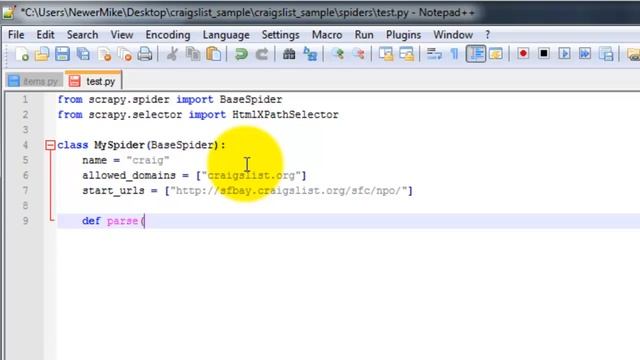
Task: Click the Close file toolbar icon
Action: coord(104,54)
